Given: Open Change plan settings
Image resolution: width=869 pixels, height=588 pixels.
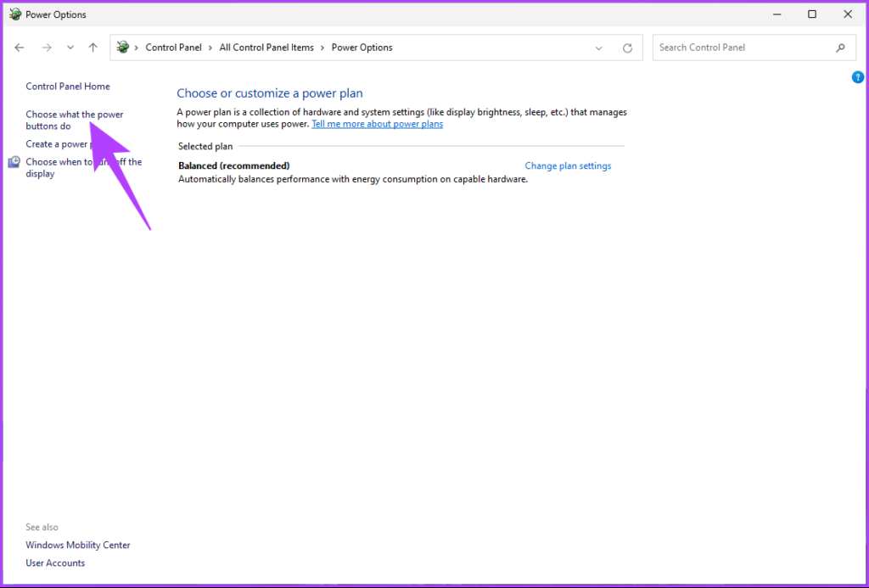Looking at the screenshot, I should 568,165.
